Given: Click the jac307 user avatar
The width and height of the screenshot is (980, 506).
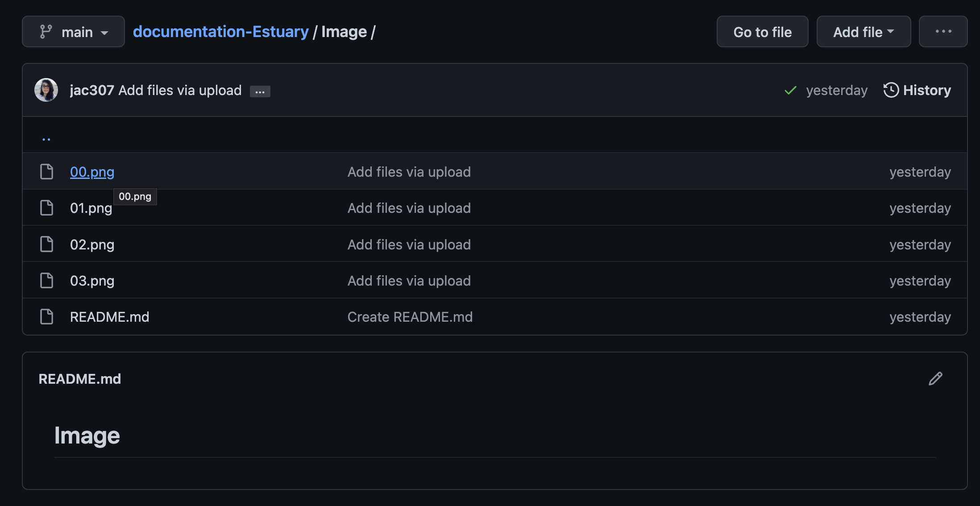Looking at the screenshot, I should coord(46,90).
